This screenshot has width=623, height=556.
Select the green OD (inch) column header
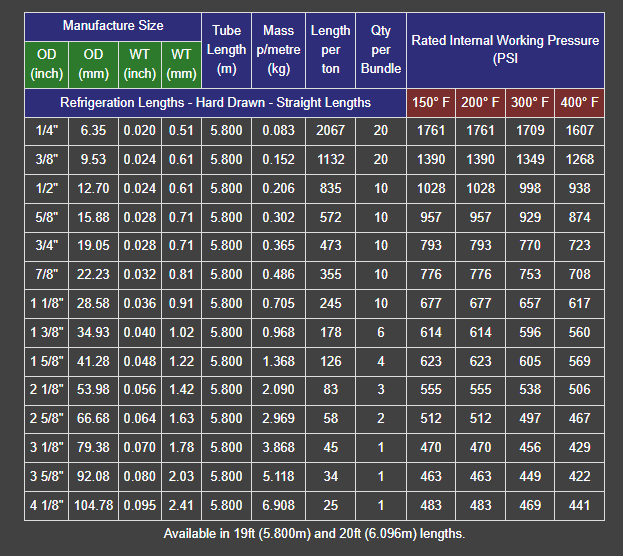[x=47, y=63]
